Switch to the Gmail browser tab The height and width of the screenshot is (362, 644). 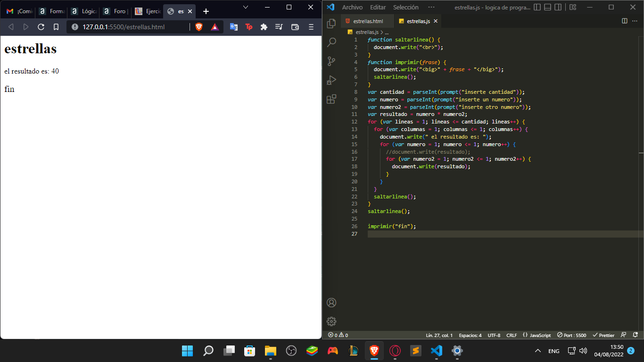(19, 11)
